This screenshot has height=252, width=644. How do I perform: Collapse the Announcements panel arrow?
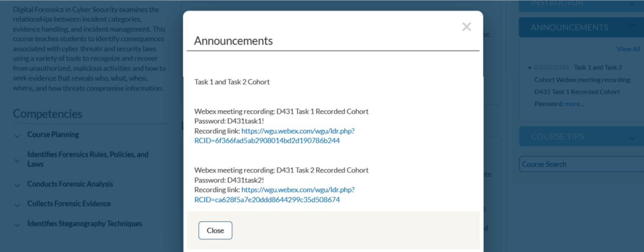click(632, 25)
